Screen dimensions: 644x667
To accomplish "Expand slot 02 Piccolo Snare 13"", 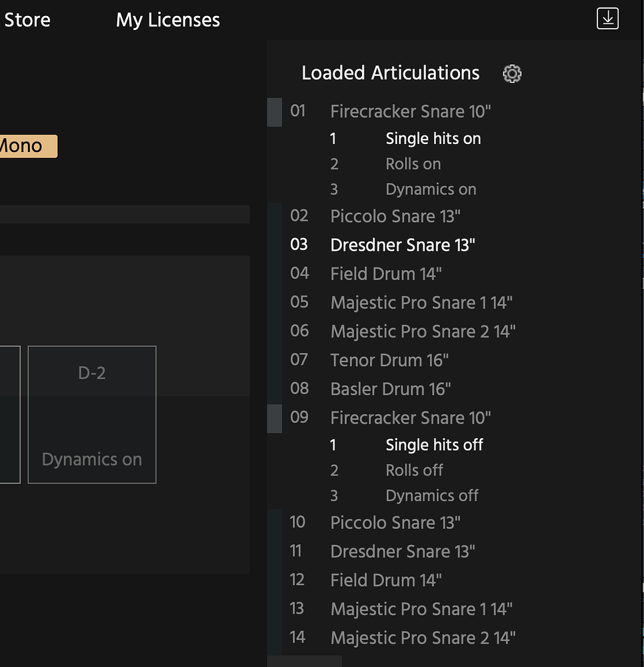I will pos(395,215).
